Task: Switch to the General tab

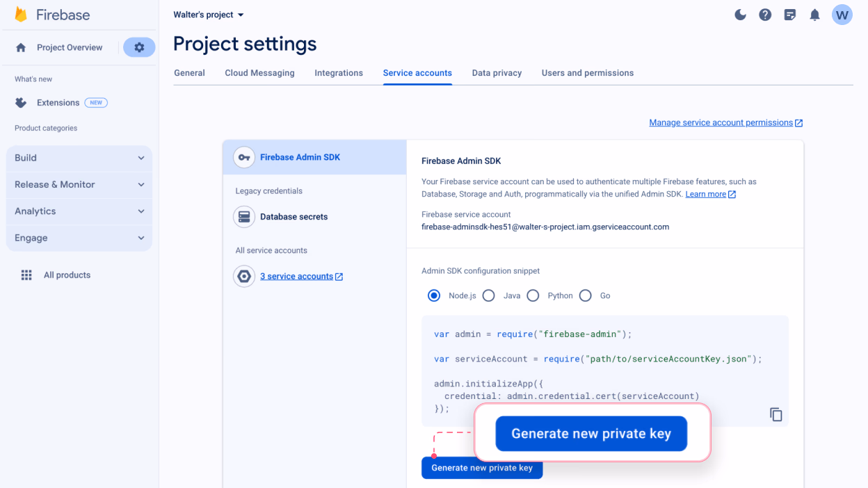Action: [x=189, y=73]
